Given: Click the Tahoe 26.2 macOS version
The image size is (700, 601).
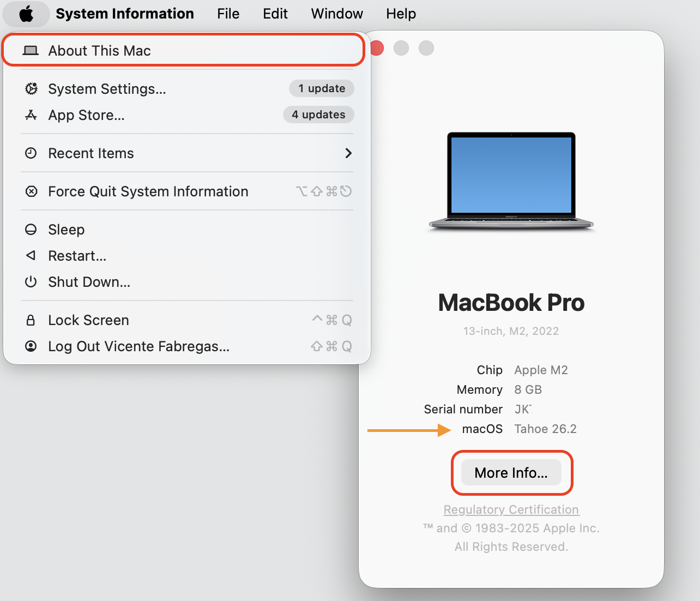Looking at the screenshot, I should 546,429.
